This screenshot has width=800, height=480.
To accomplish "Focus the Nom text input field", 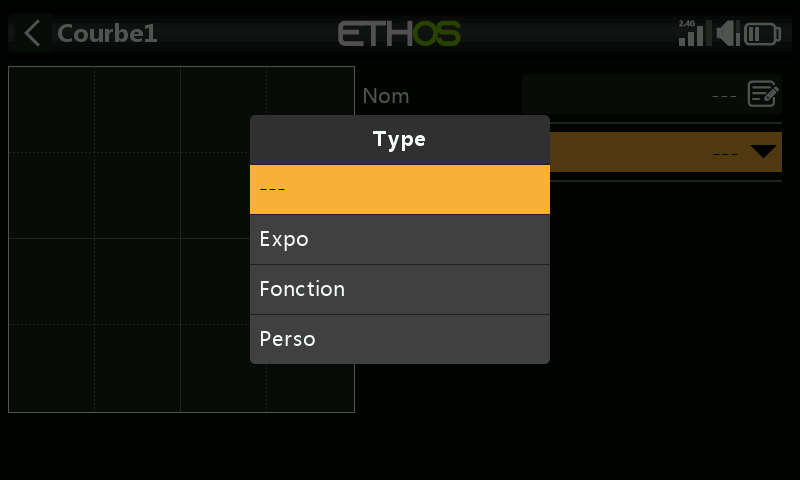I will click(652, 94).
